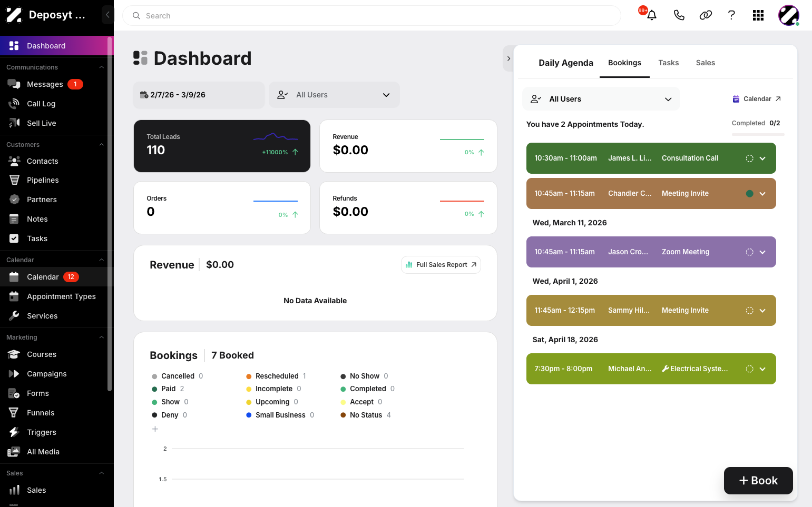Switch to the Bookings tab

[x=624, y=63]
